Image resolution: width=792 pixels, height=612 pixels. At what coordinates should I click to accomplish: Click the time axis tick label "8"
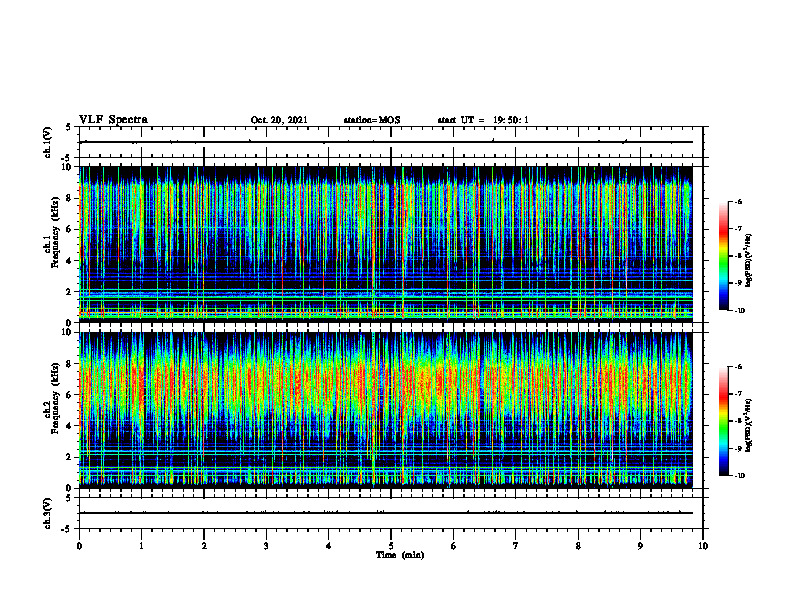pos(578,546)
